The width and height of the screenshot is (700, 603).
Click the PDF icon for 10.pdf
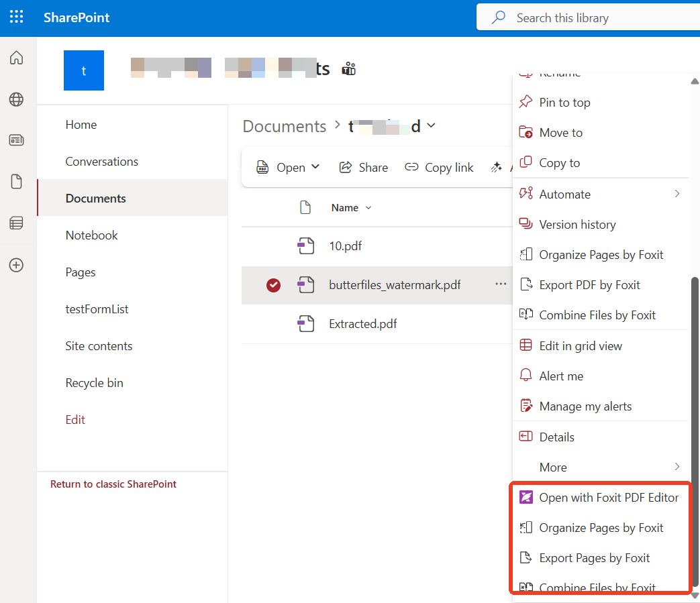[x=306, y=245]
